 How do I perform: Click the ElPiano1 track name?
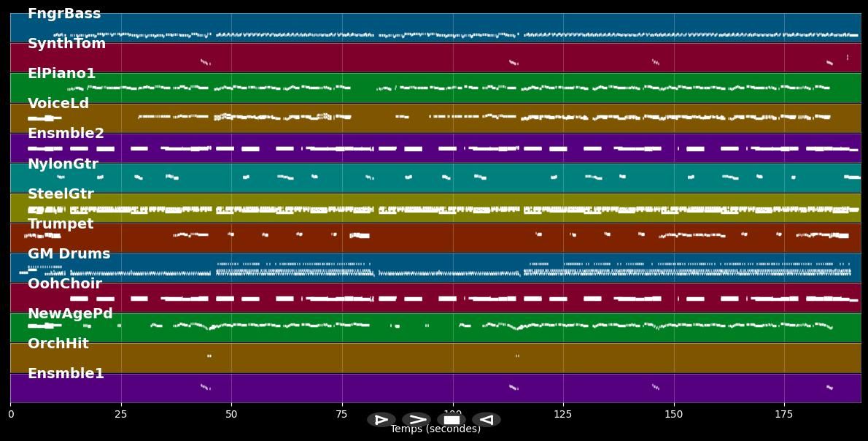tap(61, 74)
